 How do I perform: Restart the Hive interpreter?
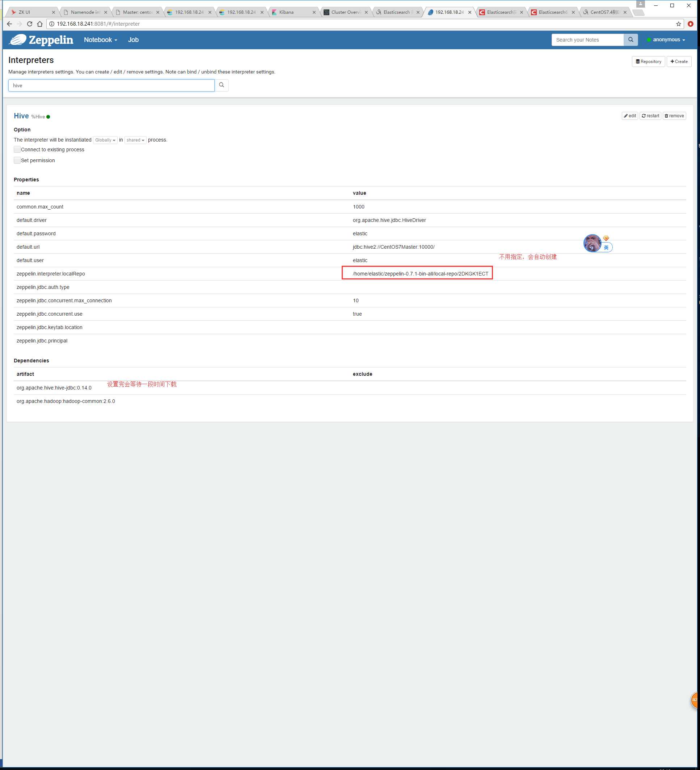(x=650, y=116)
